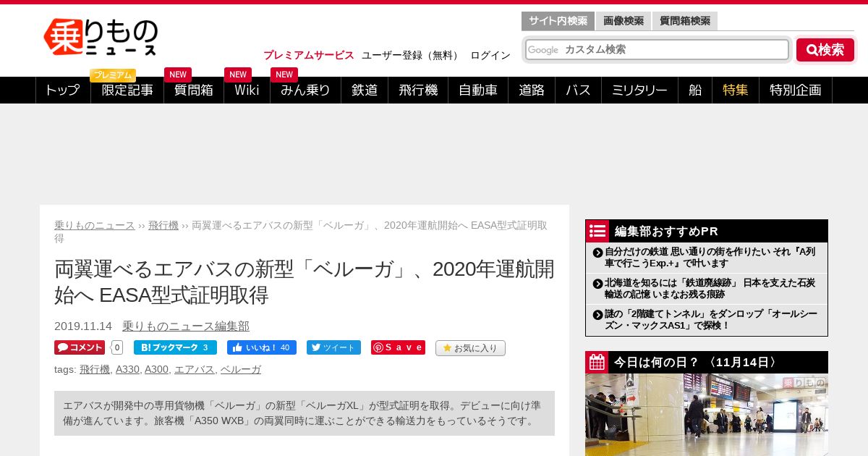Viewport: 868px width, 456px height.
Task: Click the 飛行機 breadcrumb link
Action: (x=163, y=225)
